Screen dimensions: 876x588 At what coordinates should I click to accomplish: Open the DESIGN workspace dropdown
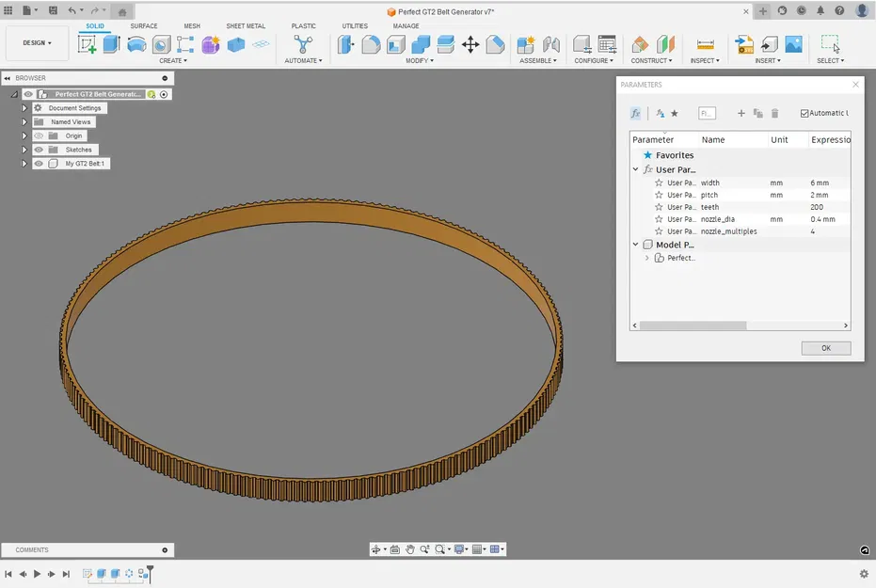pyautogui.click(x=36, y=42)
